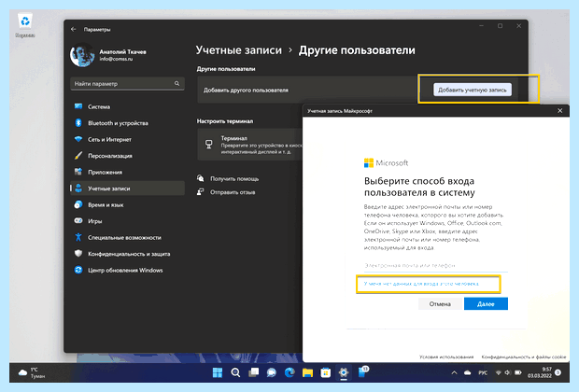Open the Терминал kiosk setting
The height and width of the screenshot is (392, 579).
tap(250, 145)
